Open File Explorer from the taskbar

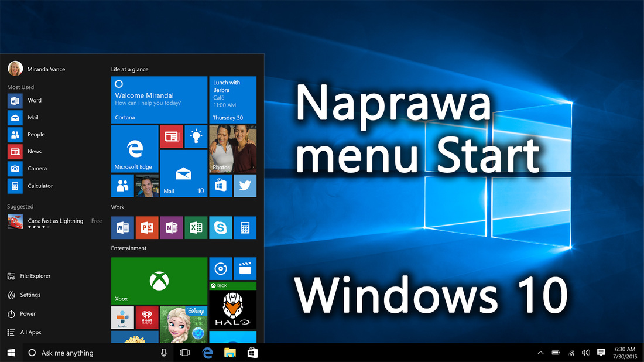(x=230, y=353)
